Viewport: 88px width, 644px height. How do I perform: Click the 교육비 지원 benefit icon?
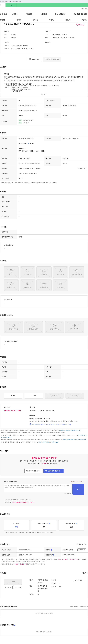(60, 272)
